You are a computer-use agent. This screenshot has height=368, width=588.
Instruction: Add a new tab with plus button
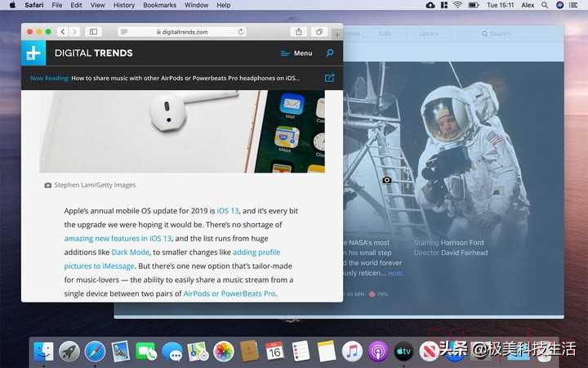click(336, 34)
